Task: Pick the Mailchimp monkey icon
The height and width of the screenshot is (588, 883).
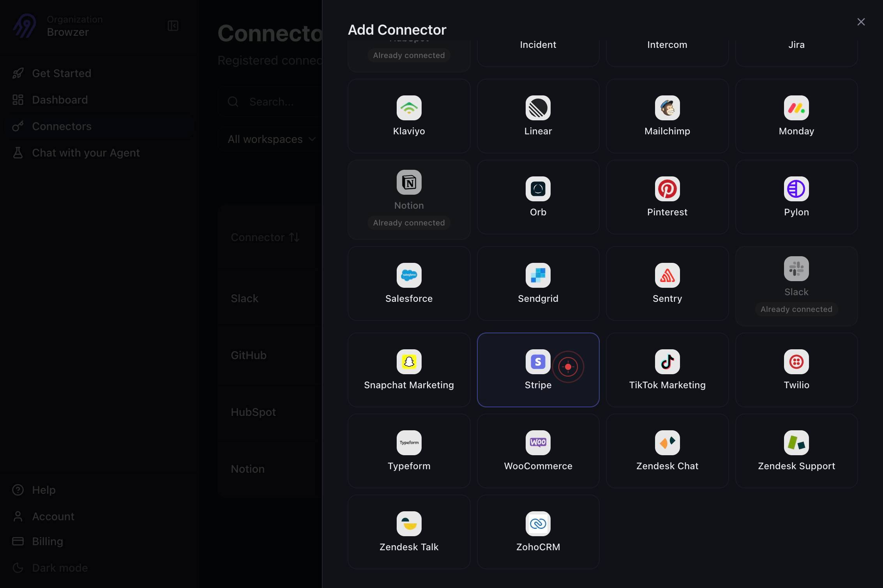Action: click(667, 108)
